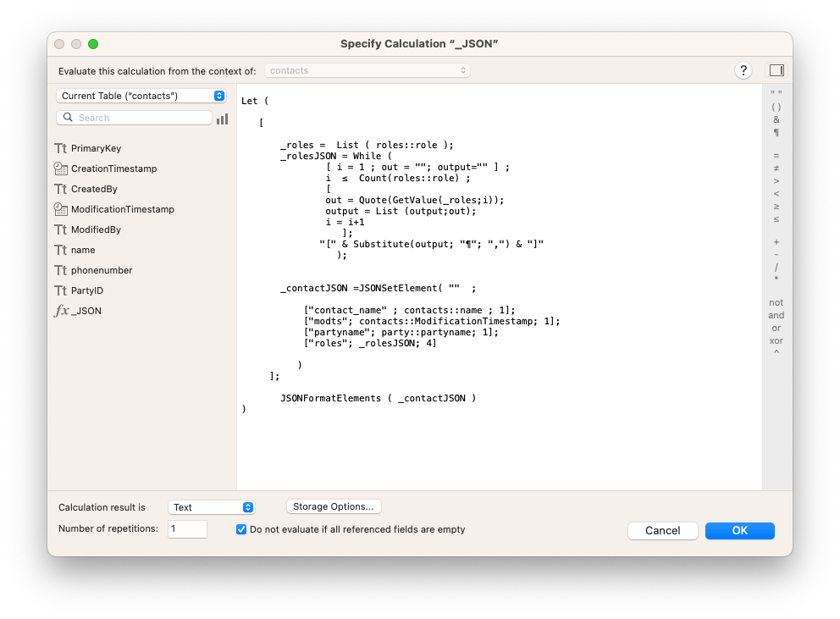Toggle the functions pane sidebar icon
Viewport: 840px width, 619px height.
(776, 70)
